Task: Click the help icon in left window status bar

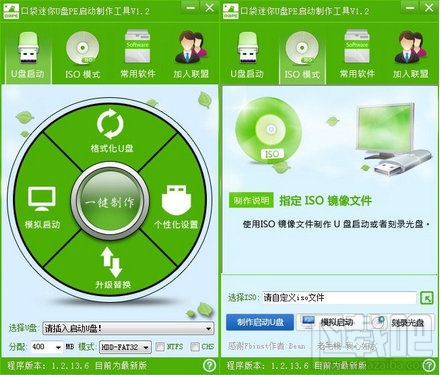Action: (x=209, y=365)
